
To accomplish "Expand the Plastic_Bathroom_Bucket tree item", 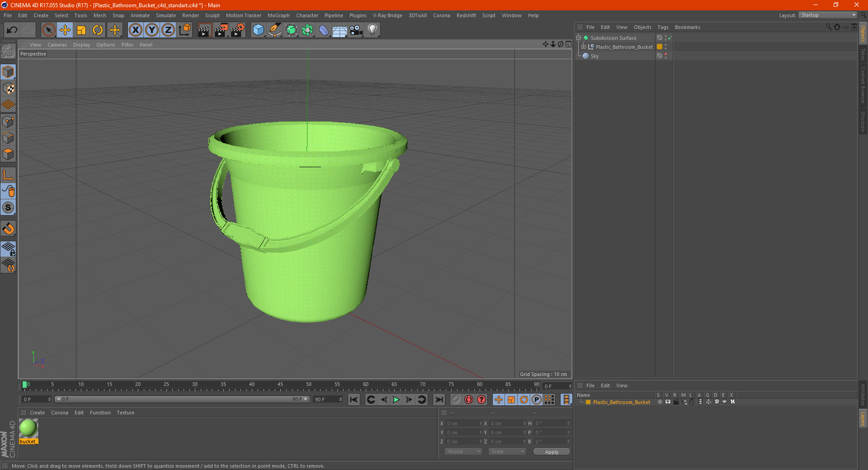I will point(584,47).
